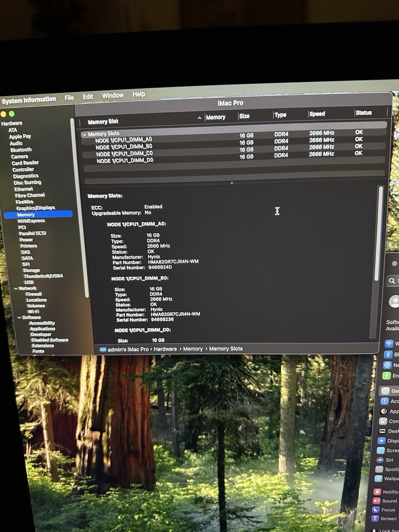Sort by the Status column header
Image resolution: width=399 pixels, height=532 pixels.
click(363, 113)
